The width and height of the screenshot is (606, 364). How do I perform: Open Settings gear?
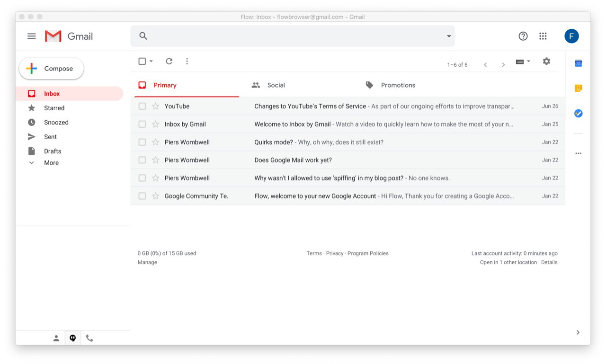pos(546,61)
